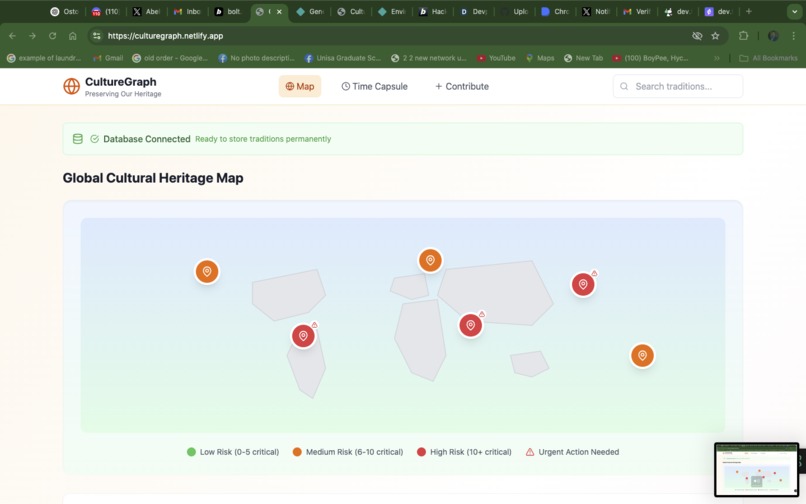Select the red pin over East Asia
The image size is (806, 504).
[x=583, y=284]
